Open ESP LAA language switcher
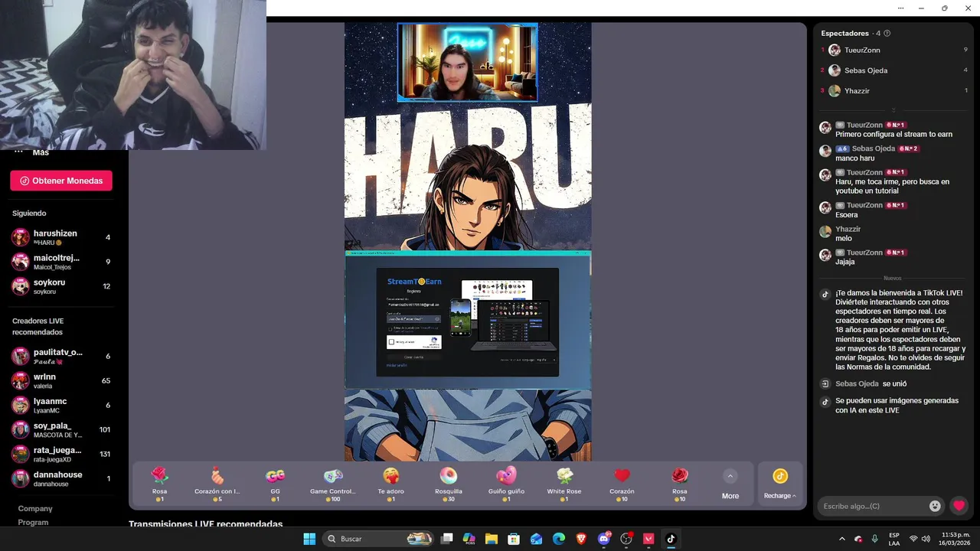Viewport: 980px width, 551px height. click(x=894, y=539)
